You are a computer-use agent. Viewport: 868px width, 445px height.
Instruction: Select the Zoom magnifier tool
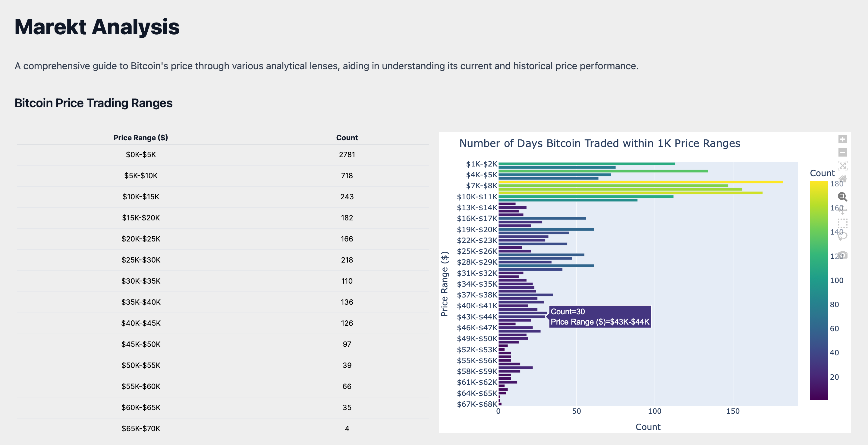coord(842,197)
